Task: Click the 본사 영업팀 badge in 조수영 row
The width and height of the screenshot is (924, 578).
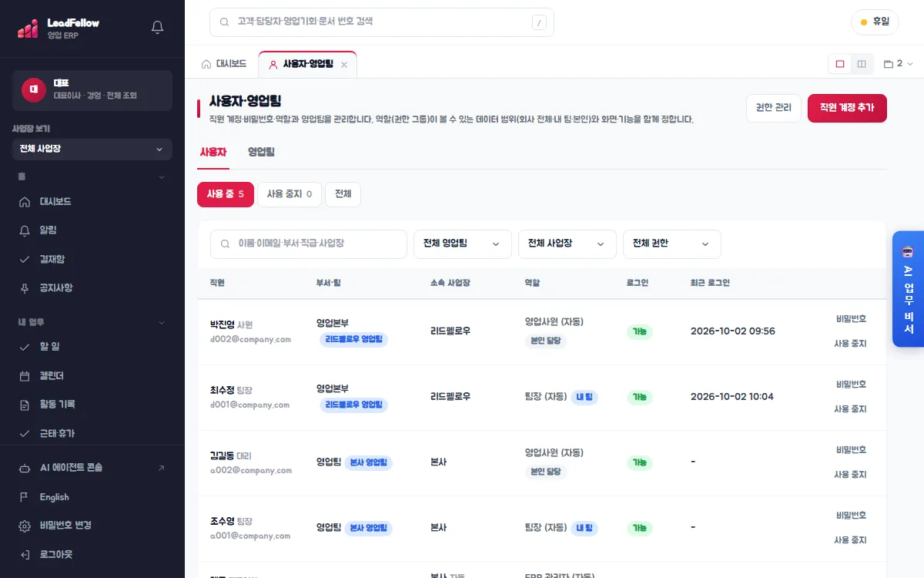Action: pyautogui.click(x=368, y=529)
